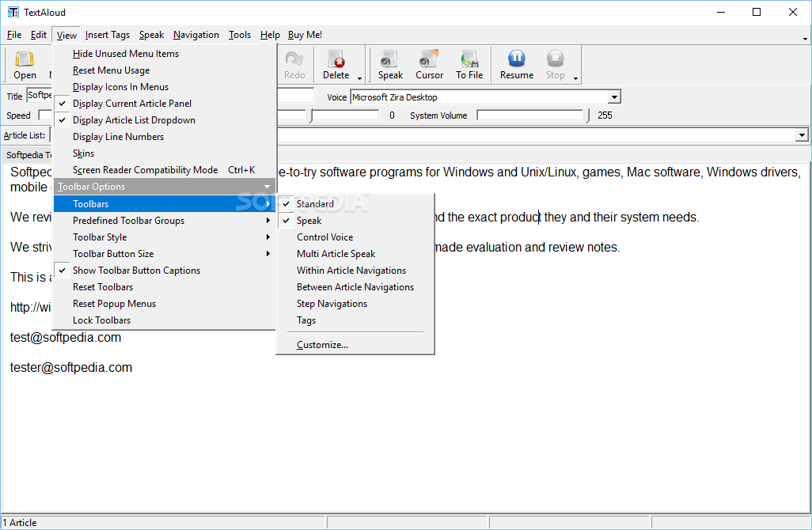Click the Resume playback icon
812x530 pixels.
(516, 65)
